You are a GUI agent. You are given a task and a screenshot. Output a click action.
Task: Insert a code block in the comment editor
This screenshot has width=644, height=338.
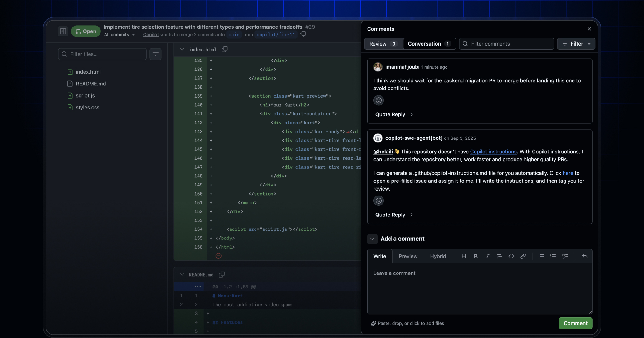click(x=511, y=256)
